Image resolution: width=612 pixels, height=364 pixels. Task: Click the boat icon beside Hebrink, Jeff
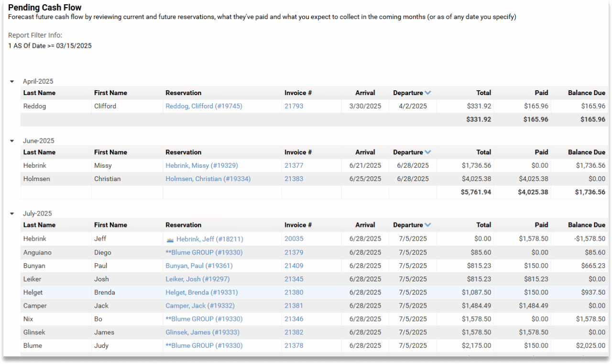tap(170, 238)
